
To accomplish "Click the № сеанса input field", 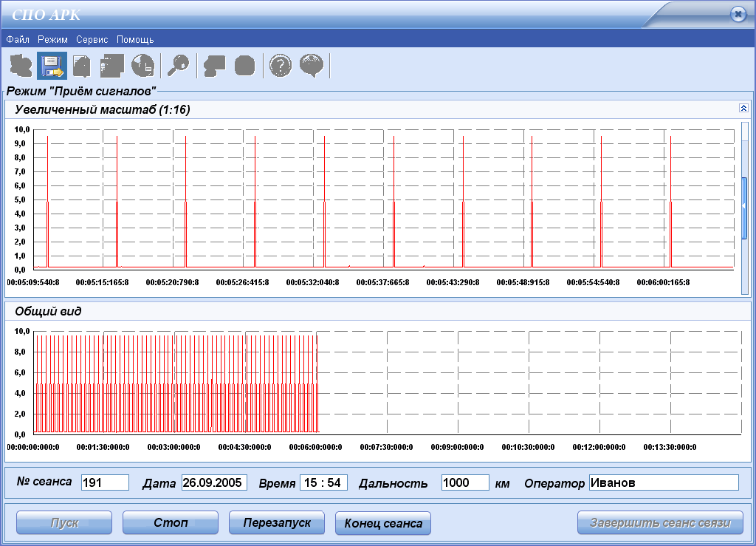I will click(105, 482).
